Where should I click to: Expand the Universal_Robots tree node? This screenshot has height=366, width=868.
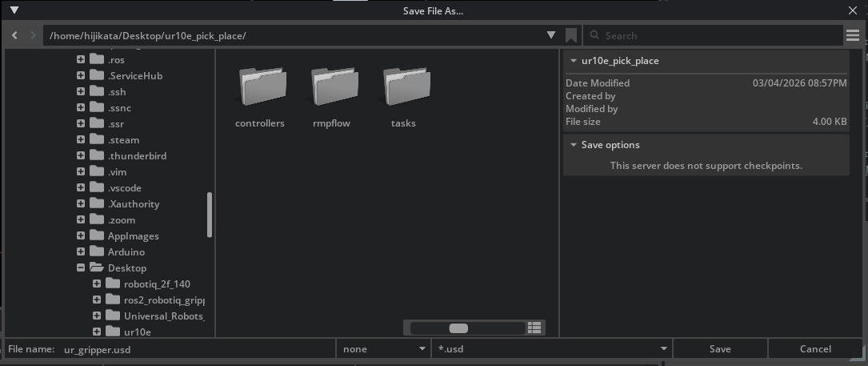[97, 316]
